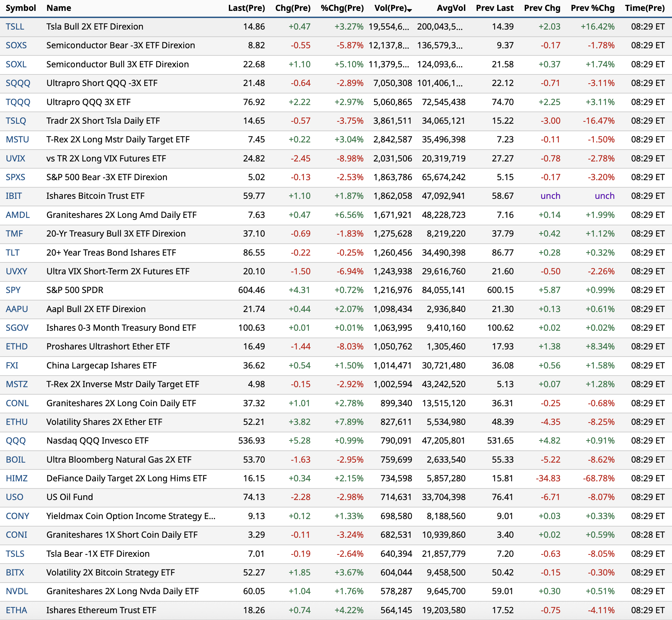Open QQQ symbol quote page
This screenshot has width=672, height=620.
coord(16,441)
